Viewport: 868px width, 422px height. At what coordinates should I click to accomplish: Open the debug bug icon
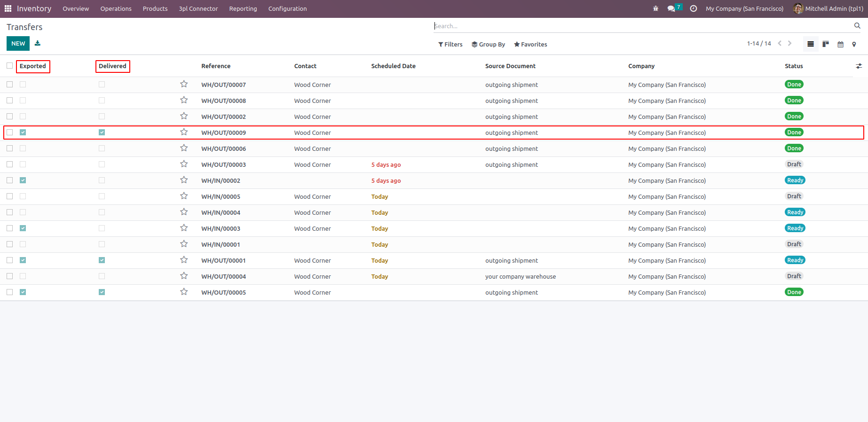tap(655, 8)
